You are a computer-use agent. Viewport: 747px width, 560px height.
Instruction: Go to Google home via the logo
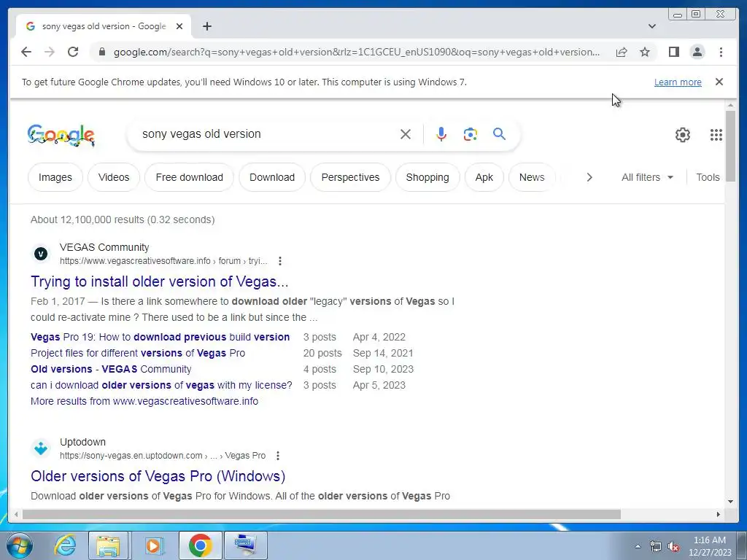coord(61,135)
